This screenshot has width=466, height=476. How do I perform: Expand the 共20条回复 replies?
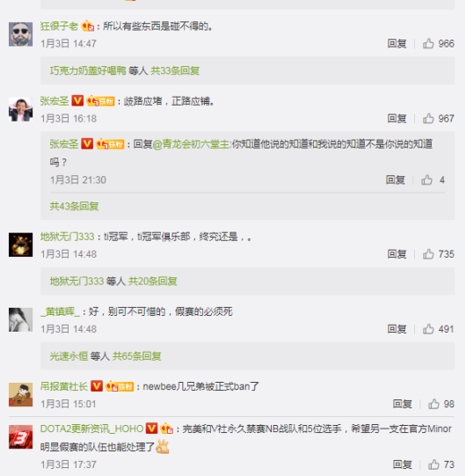coord(153,282)
